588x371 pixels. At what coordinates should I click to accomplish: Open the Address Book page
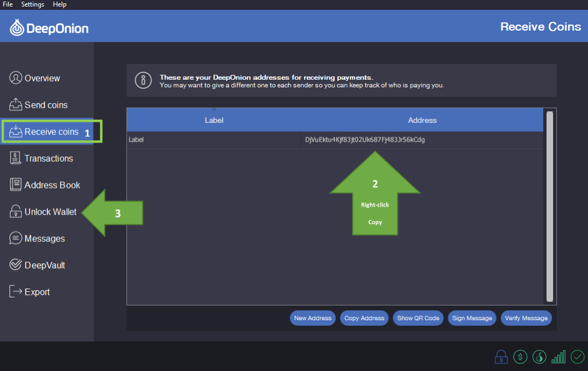point(52,185)
